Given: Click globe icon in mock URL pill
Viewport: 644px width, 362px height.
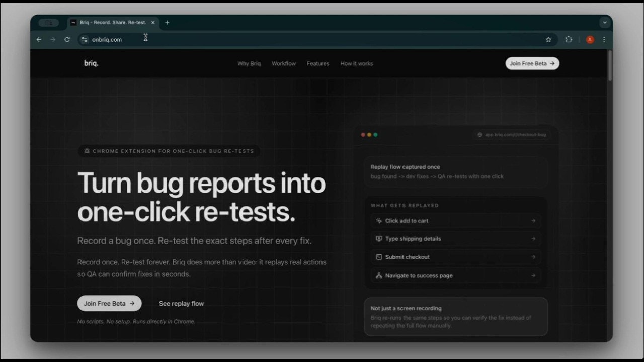Looking at the screenshot, I should (x=480, y=135).
